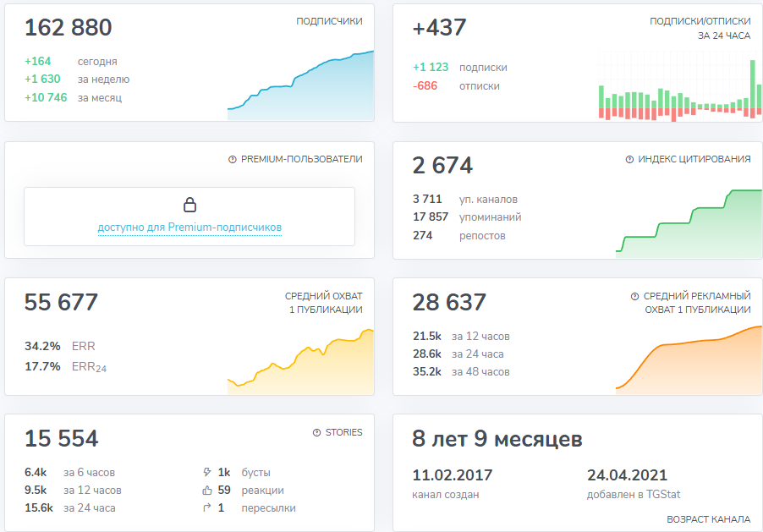The image size is (763, 532).
Task: Click the lock icon in the Premium card
Action: tap(192, 203)
